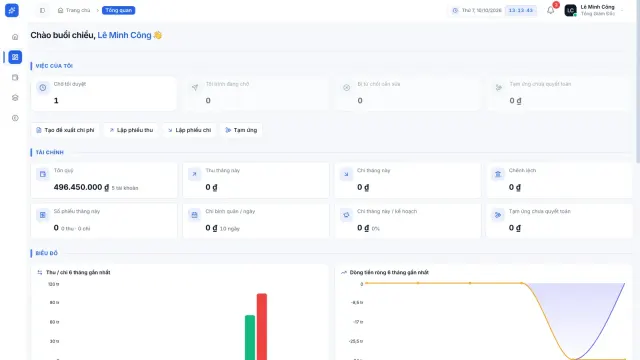Image resolution: width=640 pixels, height=360 pixels.
Task: Open the Bị từ chối cần sửa card
Action: 407,93
